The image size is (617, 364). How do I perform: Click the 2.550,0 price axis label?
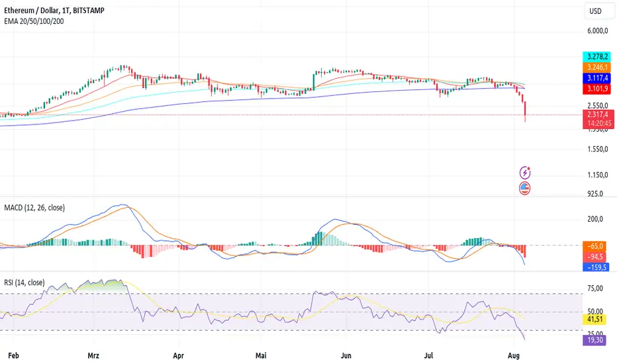[x=597, y=105]
